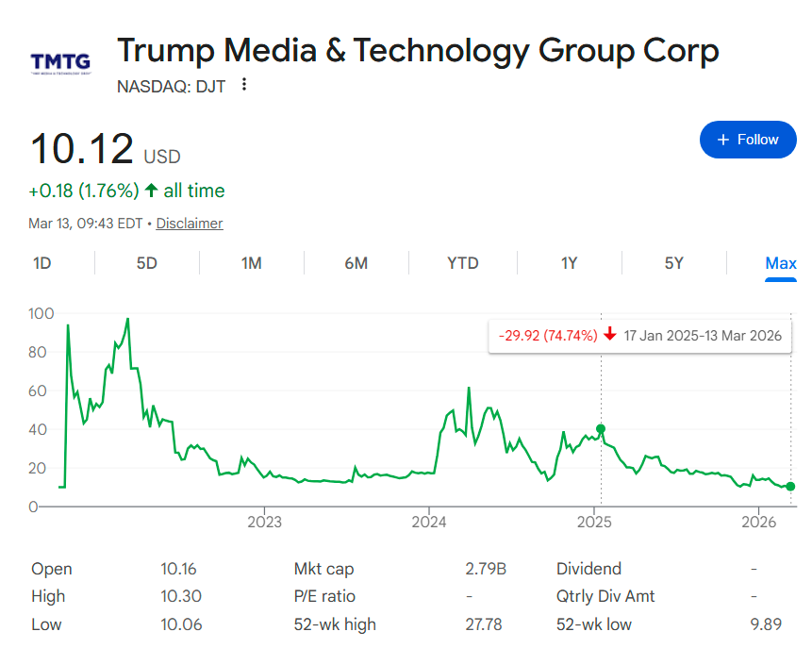Select the currently active Max tab
Viewport: 812px width, 665px height.
[x=780, y=263]
